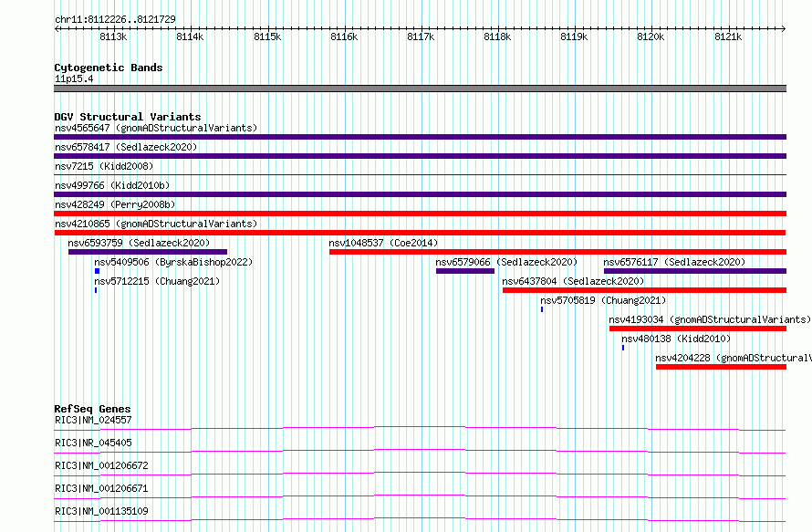
Task: Click the RefSeq Genes track title
Action: [x=92, y=409]
